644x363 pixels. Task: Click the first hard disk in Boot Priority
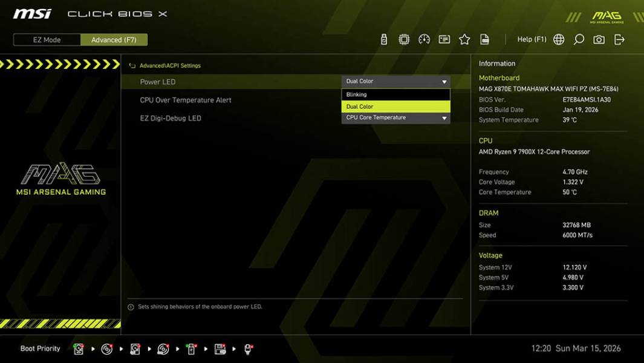(79, 349)
